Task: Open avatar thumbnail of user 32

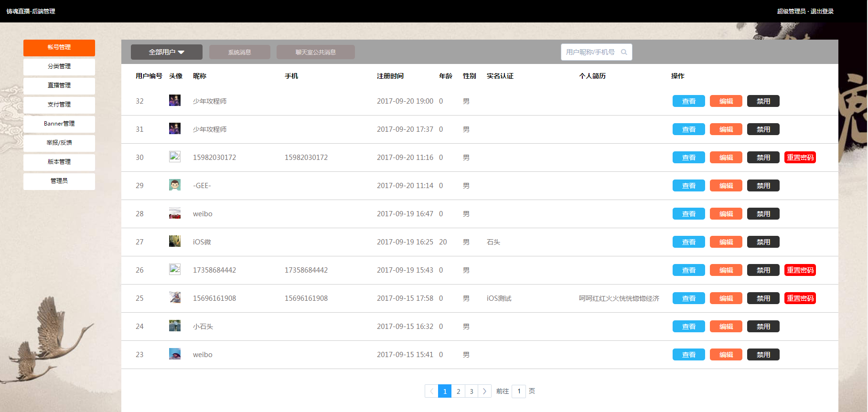Action: coord(175,100)
